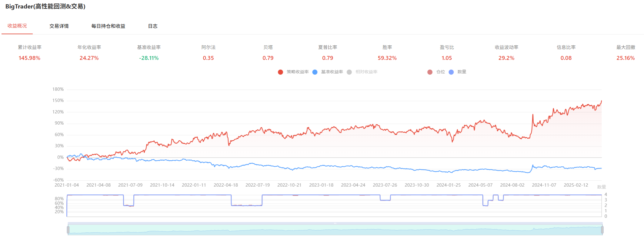The image size is (644, 242).
Task: Go to the 日志 tab
Action: 153,26
